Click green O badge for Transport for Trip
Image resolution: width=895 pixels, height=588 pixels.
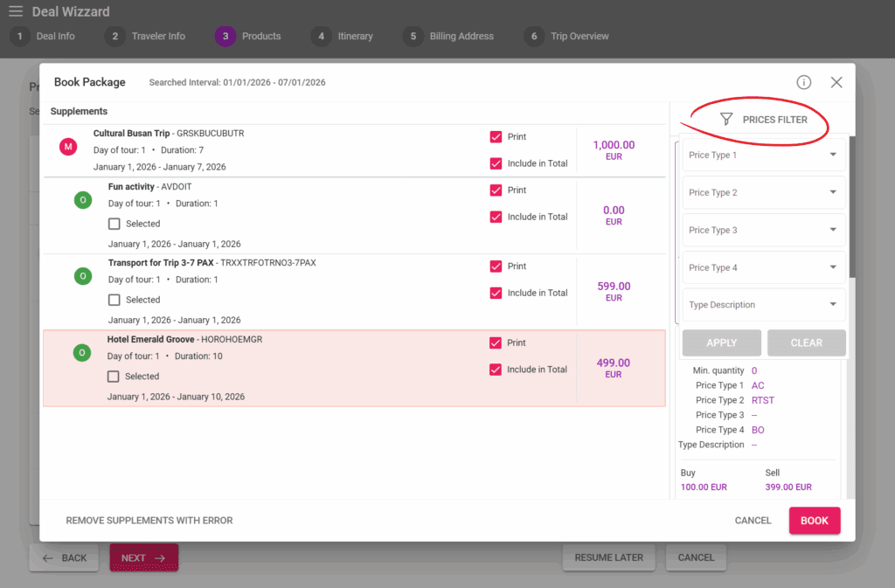(x=83, y=276)
